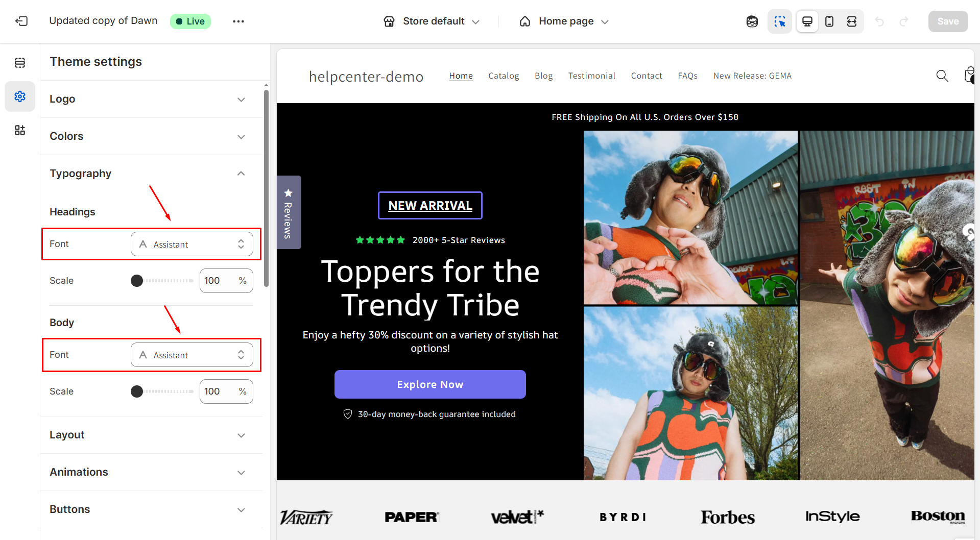Open the Headings font picker
Viewport: 980px width, 540px height.
click(192, 244)
